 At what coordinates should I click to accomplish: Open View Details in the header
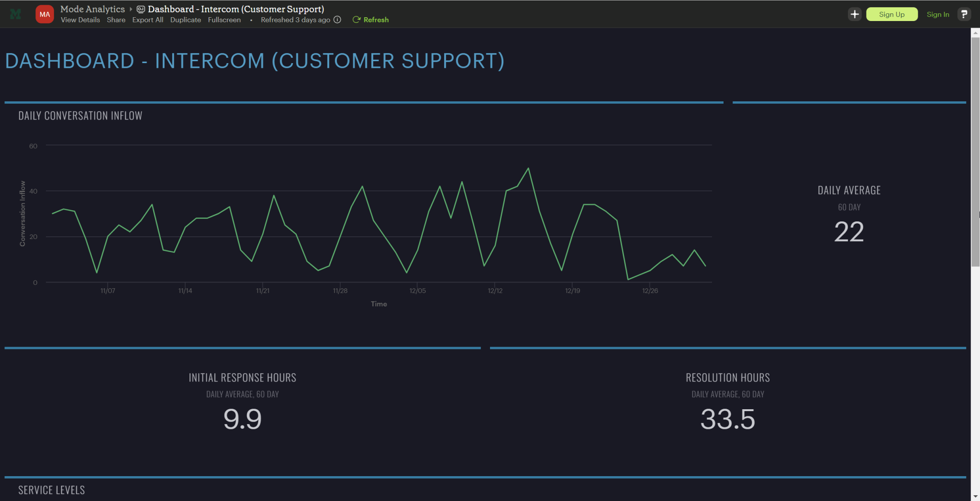tap(80, 20)
